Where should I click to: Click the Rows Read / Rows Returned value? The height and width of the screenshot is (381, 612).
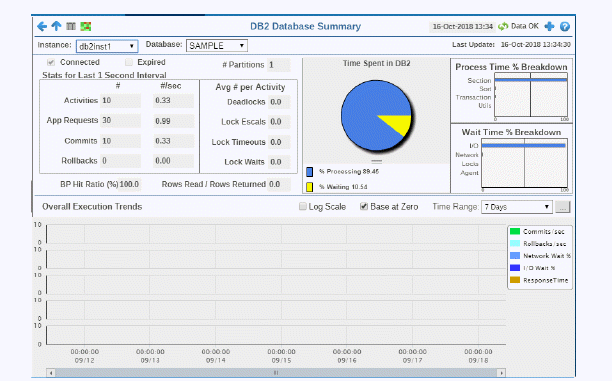279,184
